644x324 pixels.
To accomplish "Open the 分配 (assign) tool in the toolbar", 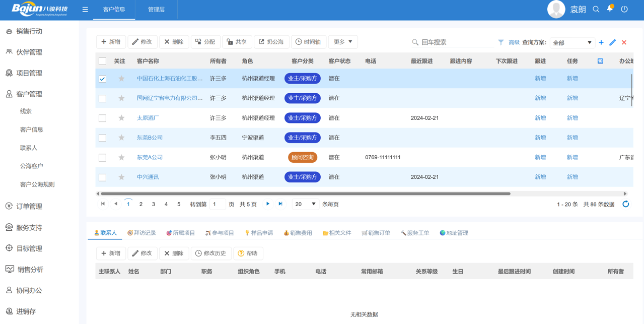I will coord(205,42).
